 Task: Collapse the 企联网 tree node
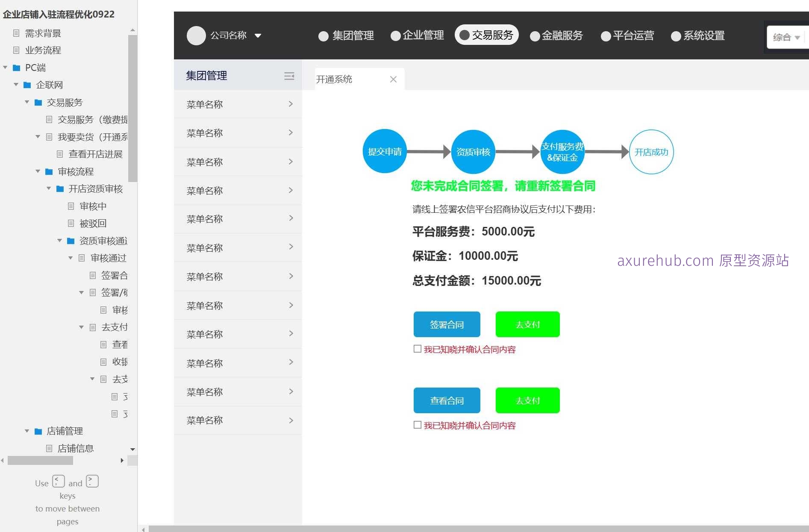pyautogui.click(x=16, y=85)
